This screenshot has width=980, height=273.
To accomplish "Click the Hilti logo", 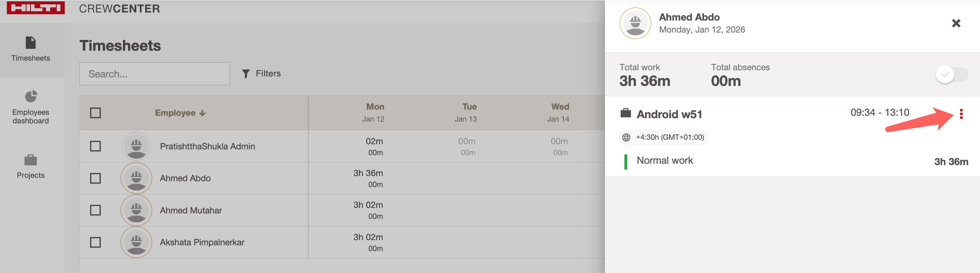I will (x=35, y=8).
